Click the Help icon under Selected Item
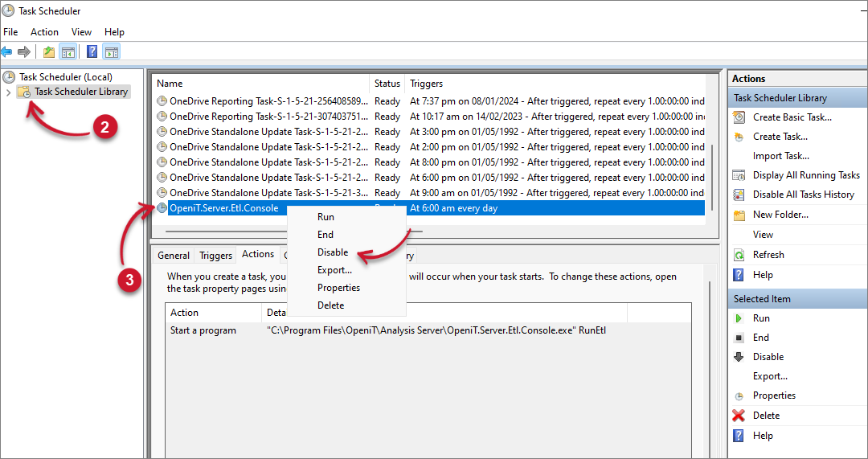 click(739, 436)
